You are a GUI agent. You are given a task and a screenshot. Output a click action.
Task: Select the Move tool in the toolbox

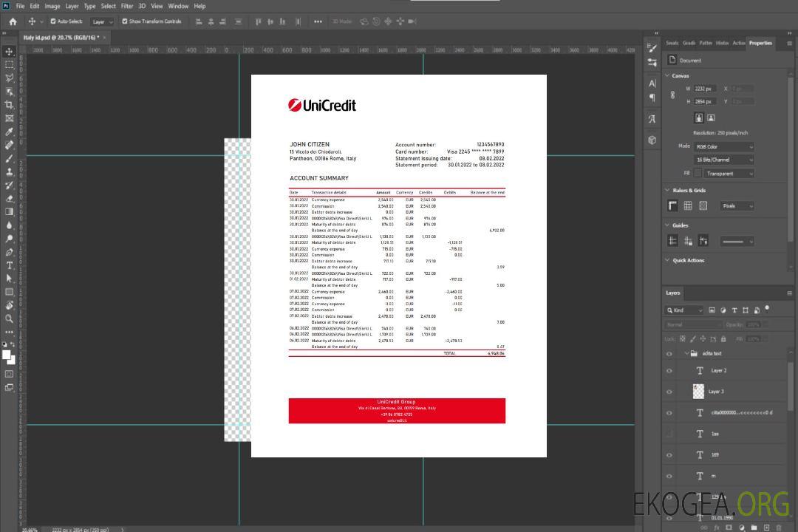click(x=9, y=52)
